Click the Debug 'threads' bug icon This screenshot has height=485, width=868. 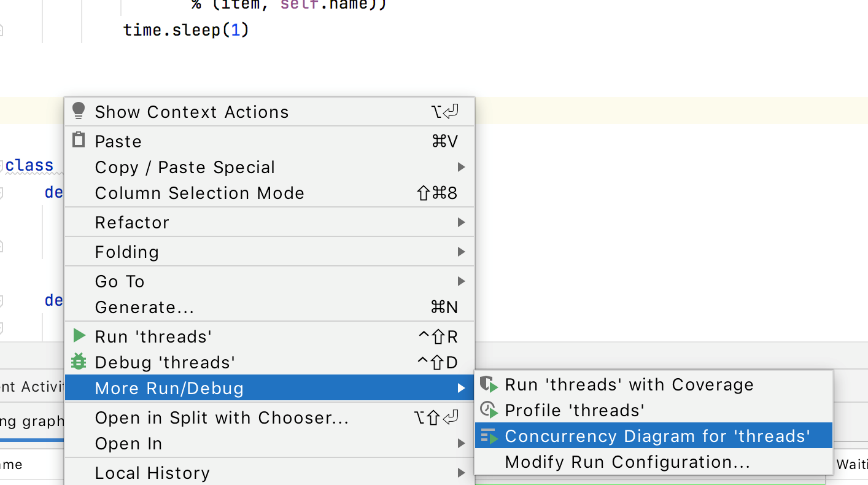pyautogui.click(x=78, y=361)
